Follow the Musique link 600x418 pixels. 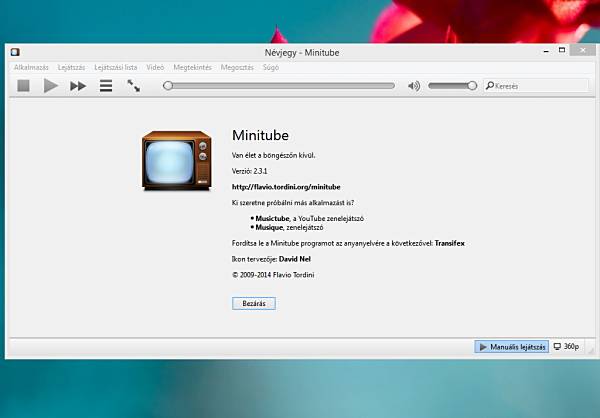pos(269,227)
